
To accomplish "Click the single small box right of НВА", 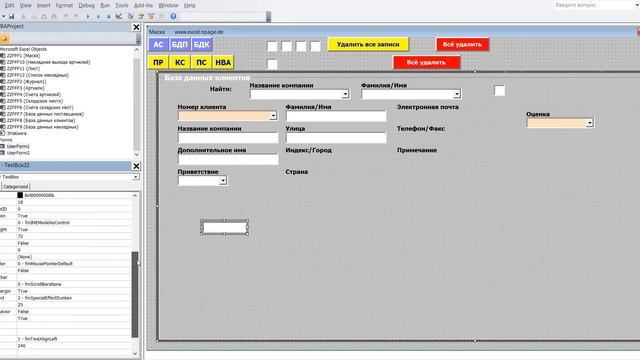I will coord(272,64).
